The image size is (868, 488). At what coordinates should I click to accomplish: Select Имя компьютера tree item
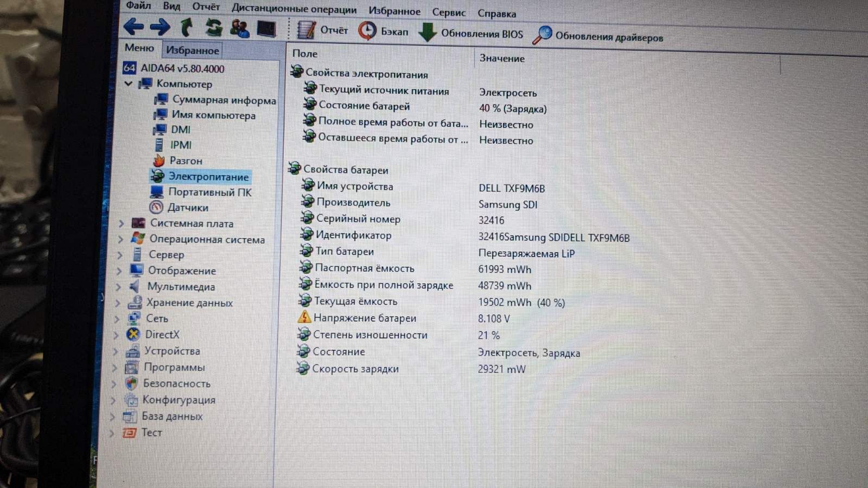click(x=205, y=115)
